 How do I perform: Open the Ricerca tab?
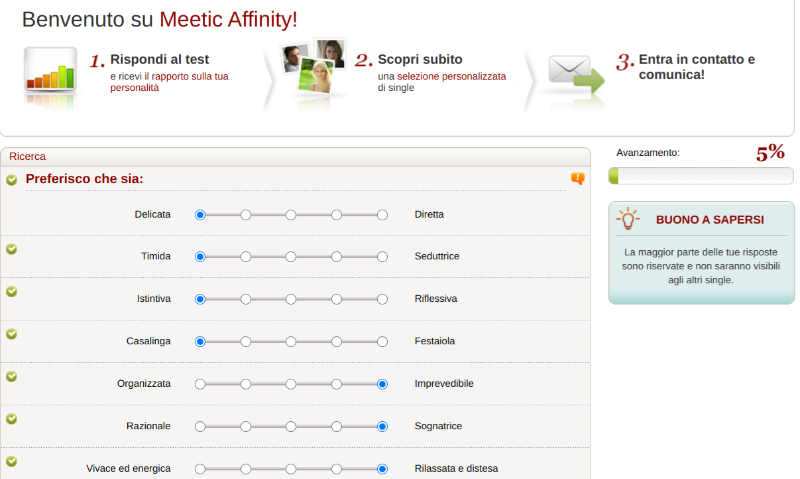coord(27,156)
